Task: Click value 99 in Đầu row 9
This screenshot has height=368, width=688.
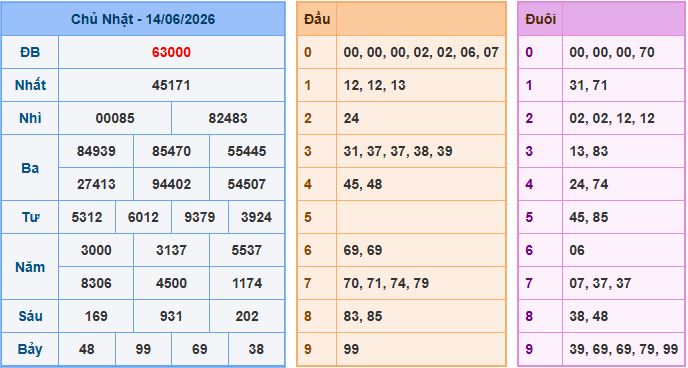Action: point(351,349)
